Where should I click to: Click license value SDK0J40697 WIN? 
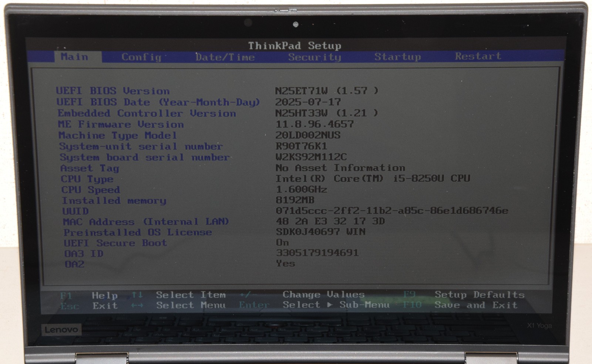tap(321, 232)
